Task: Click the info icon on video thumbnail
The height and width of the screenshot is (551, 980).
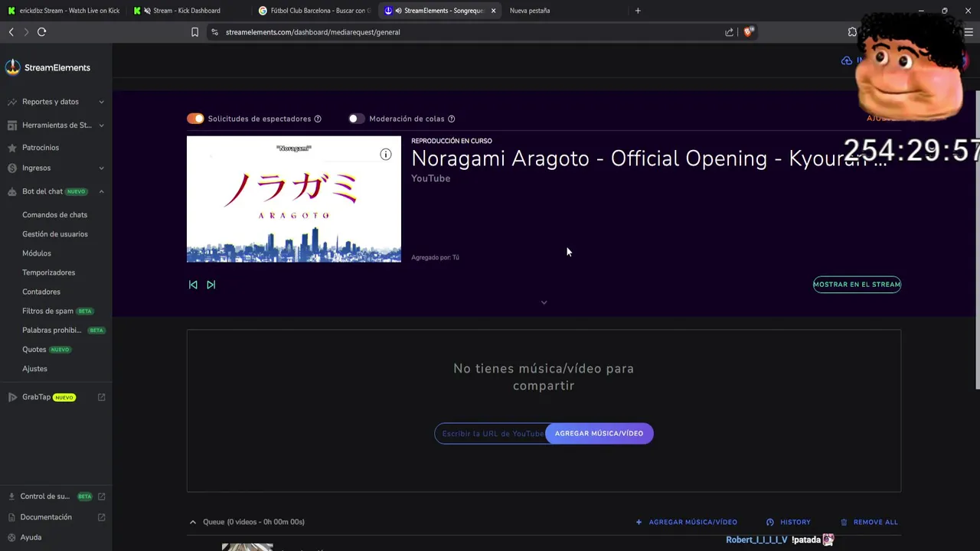Action: click(x=386, y=155)
